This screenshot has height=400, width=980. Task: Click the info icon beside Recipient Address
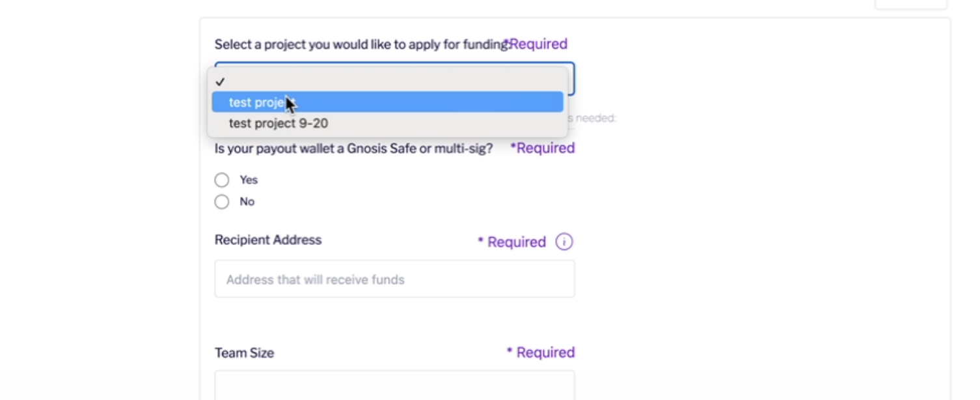pyautogui.click(x=564, y=242)
